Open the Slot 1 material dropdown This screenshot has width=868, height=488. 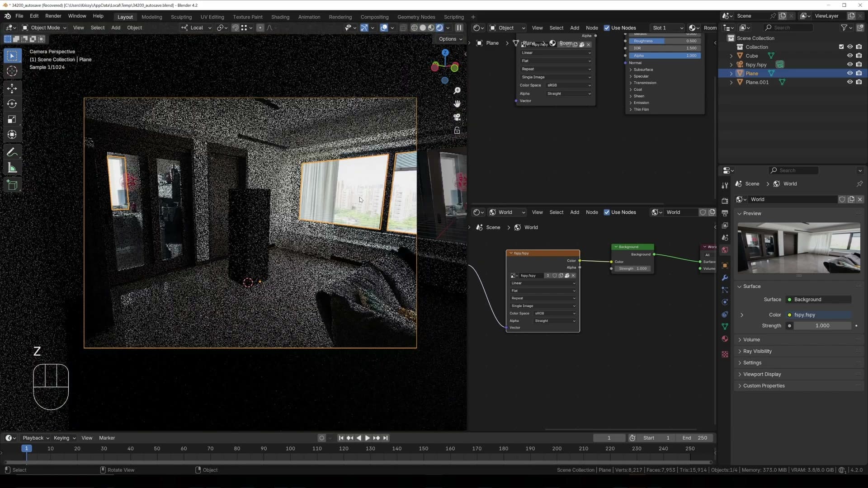tap(667, 28)
